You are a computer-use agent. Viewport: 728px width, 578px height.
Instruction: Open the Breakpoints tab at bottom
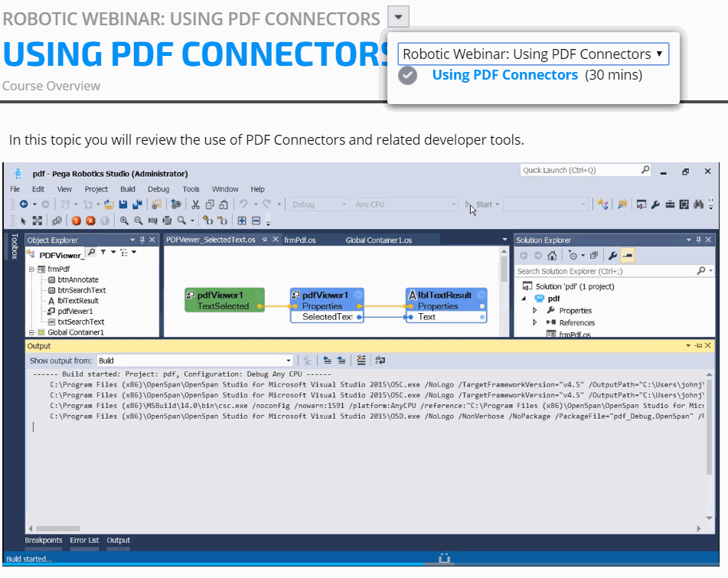coord(43,540)
